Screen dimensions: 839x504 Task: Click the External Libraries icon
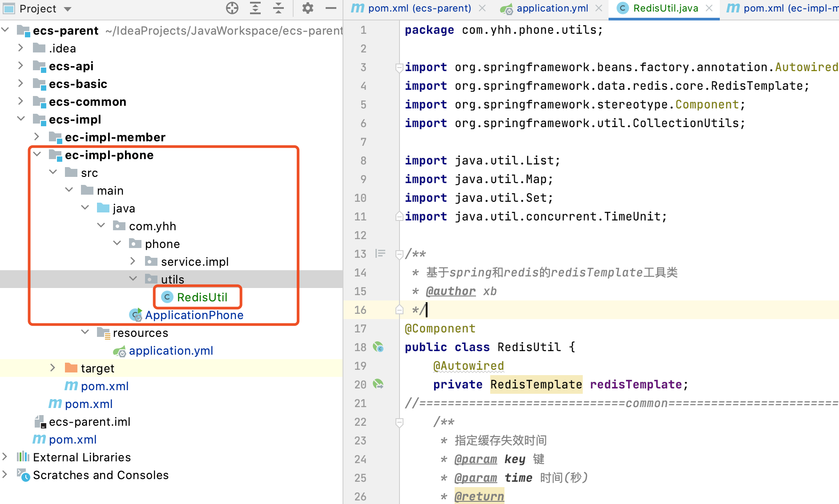23,456
